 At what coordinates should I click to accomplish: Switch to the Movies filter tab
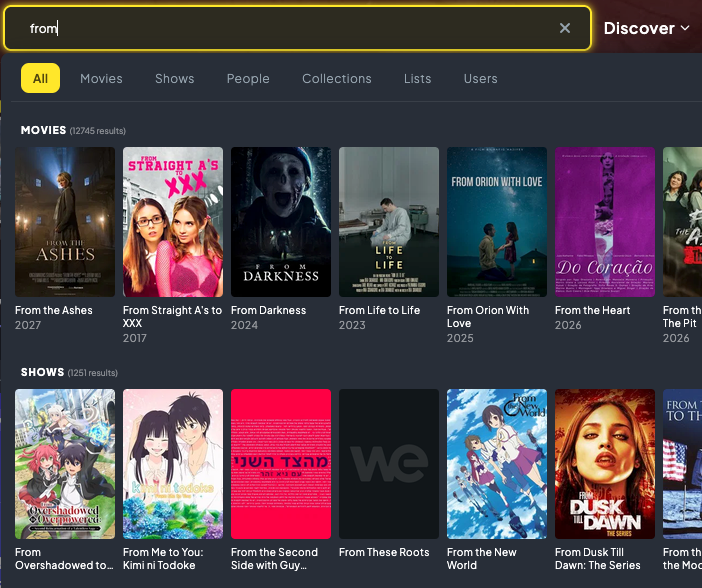101,78
